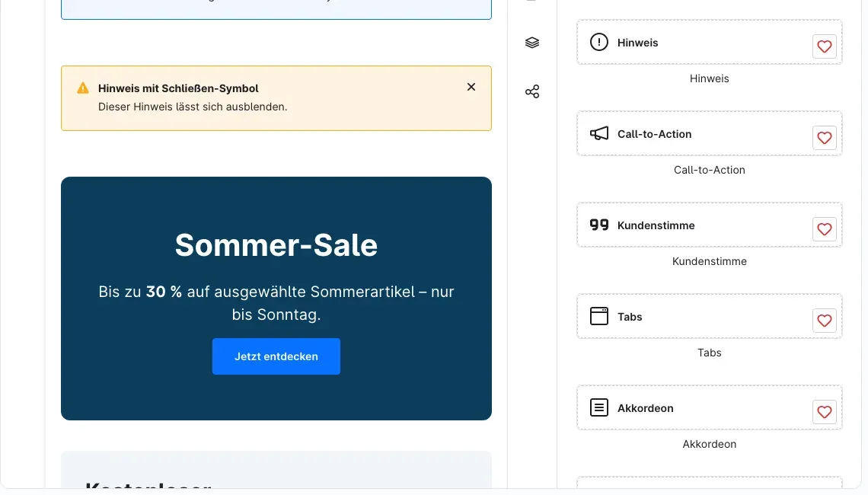This screenshot has width=868, height=495.
Task: Click the share nodes icon in sidebar
Action: coord(532,91)
